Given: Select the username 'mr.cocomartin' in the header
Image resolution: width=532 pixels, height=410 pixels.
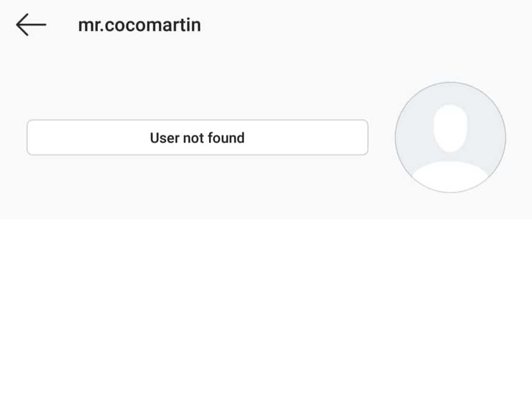Looking at the screenshot, I should (x=139, y=24).
